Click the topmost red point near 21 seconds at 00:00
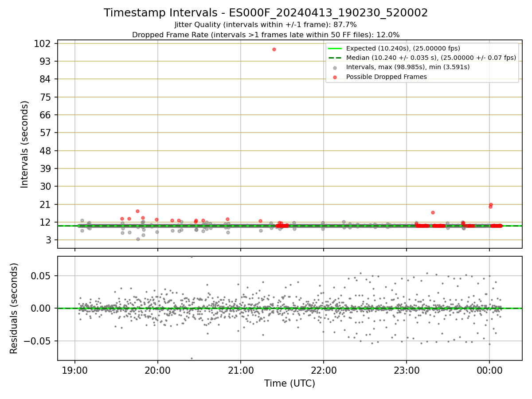This screenshot has width=532, height=399. (x=491, y=204)
